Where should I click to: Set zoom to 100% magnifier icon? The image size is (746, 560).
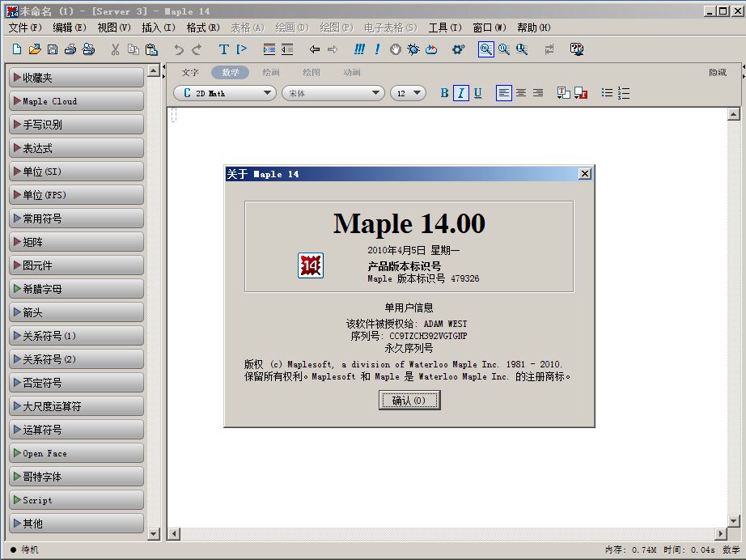click(485, 49)
